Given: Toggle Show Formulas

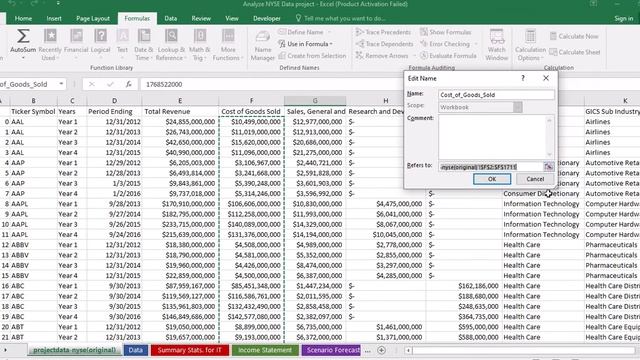Looking at the screenshot, I should pos(445,32).
